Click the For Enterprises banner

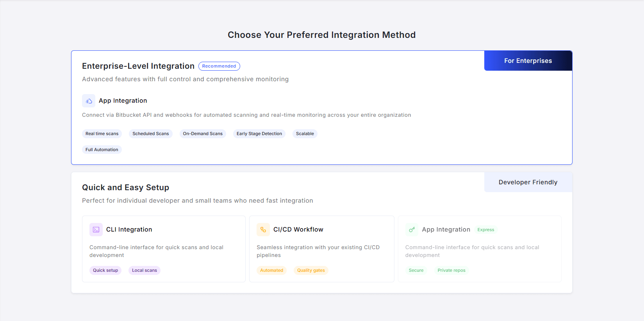coord(528,61)
